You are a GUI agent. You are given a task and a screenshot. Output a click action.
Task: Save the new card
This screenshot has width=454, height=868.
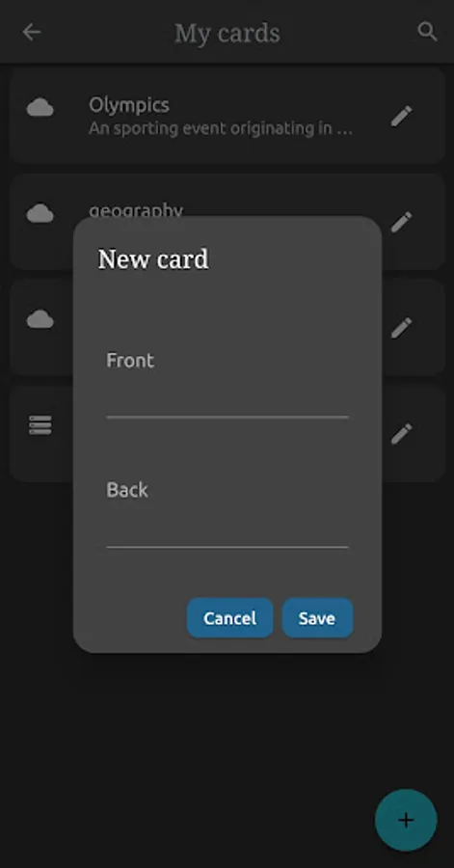coord(317,618)
